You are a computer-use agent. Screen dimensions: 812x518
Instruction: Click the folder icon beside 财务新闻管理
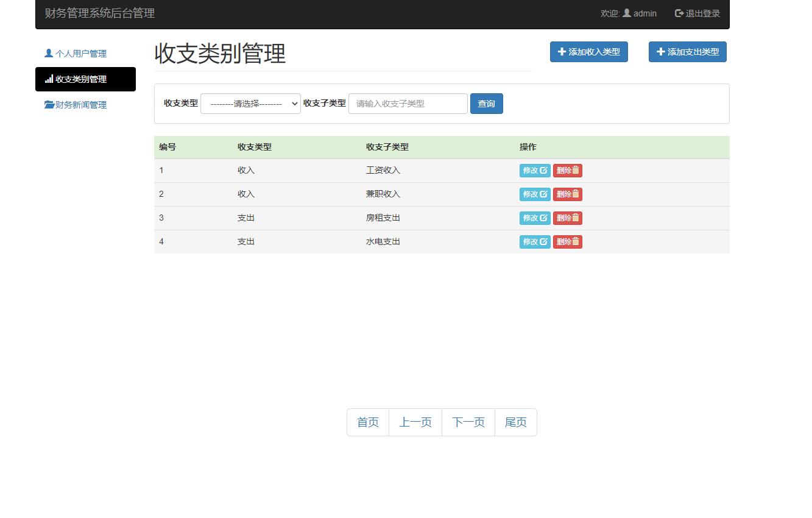[49, 104]
